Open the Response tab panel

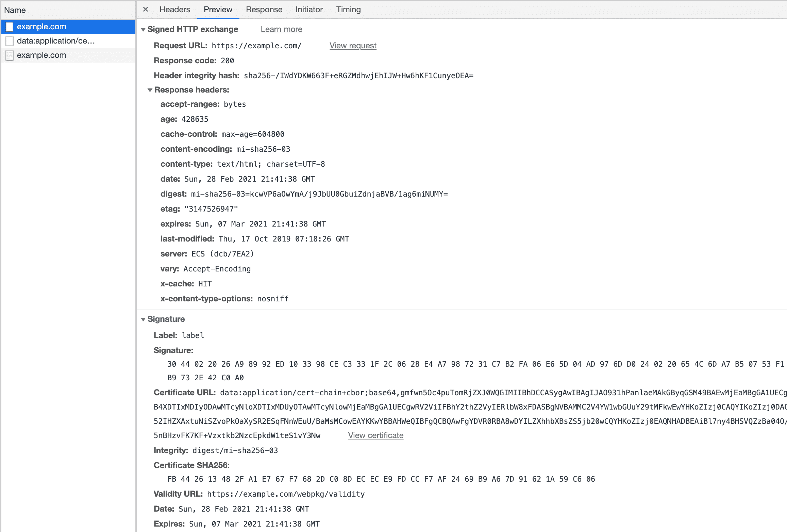264,10
